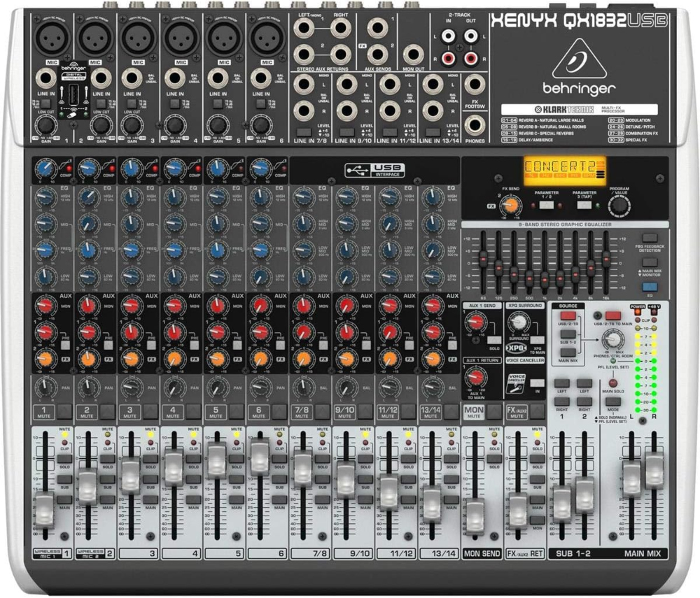Click the AUX SENDS 1 jack
This screenshot has height=598, width=700.
pos(378,28)
